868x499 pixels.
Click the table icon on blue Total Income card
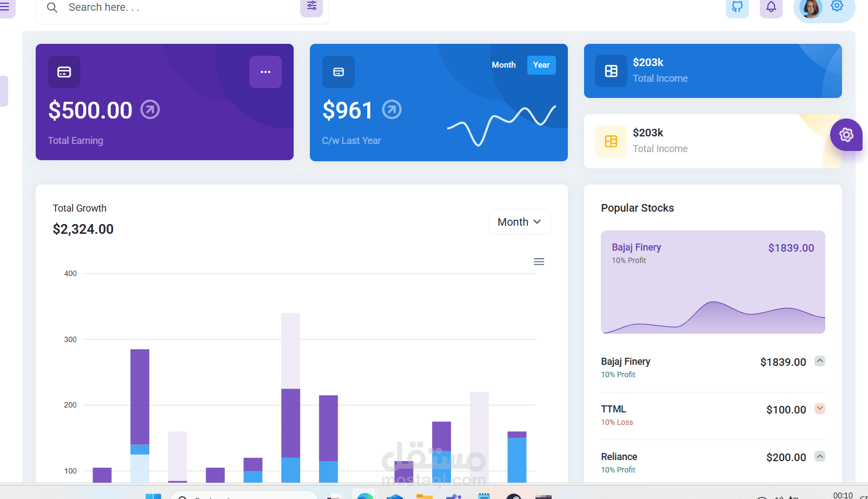click(x=611, y=71)
